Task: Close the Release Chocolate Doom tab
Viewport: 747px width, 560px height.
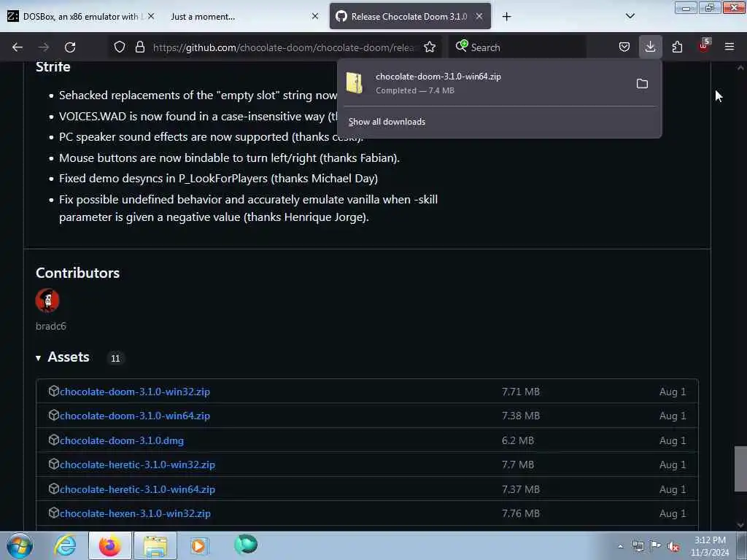Action: [479, 16]
